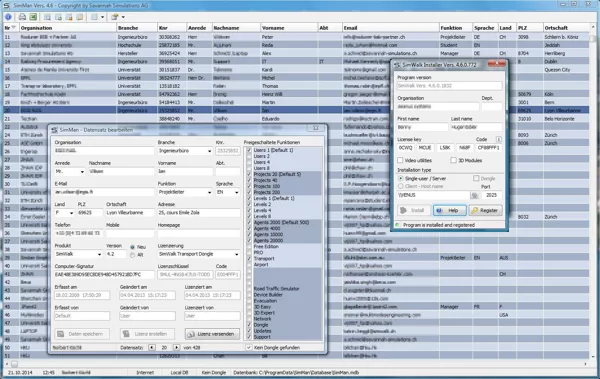Image resolution: width=600 pixels, height=379 pixels.
Task: Sort the table by the Email column header
Action: click(x=390, y=28)
